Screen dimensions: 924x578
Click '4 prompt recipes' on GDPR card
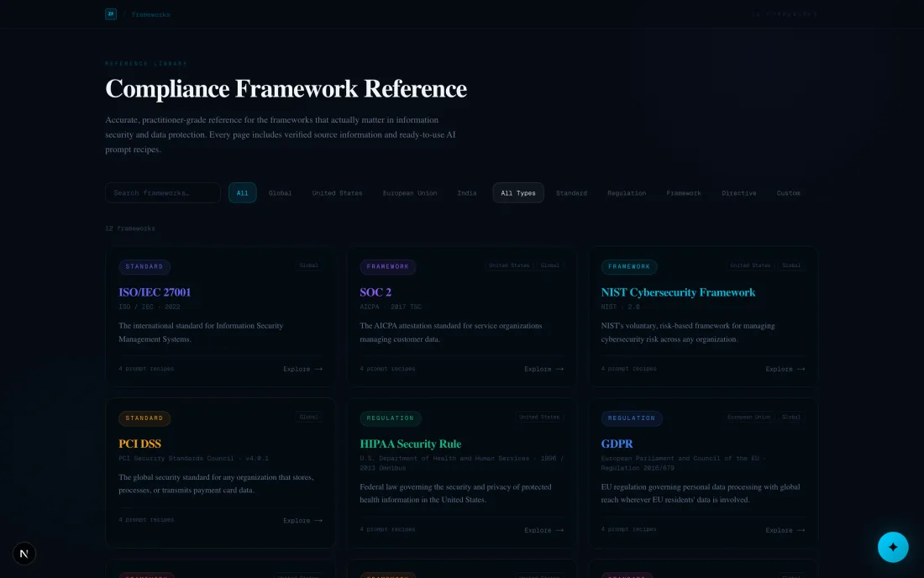628,529
